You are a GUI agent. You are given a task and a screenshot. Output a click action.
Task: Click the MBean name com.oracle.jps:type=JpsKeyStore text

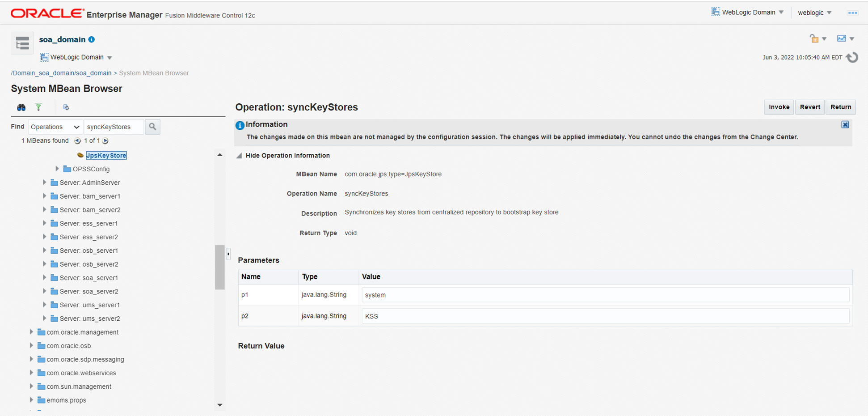(x=393, y=174)
